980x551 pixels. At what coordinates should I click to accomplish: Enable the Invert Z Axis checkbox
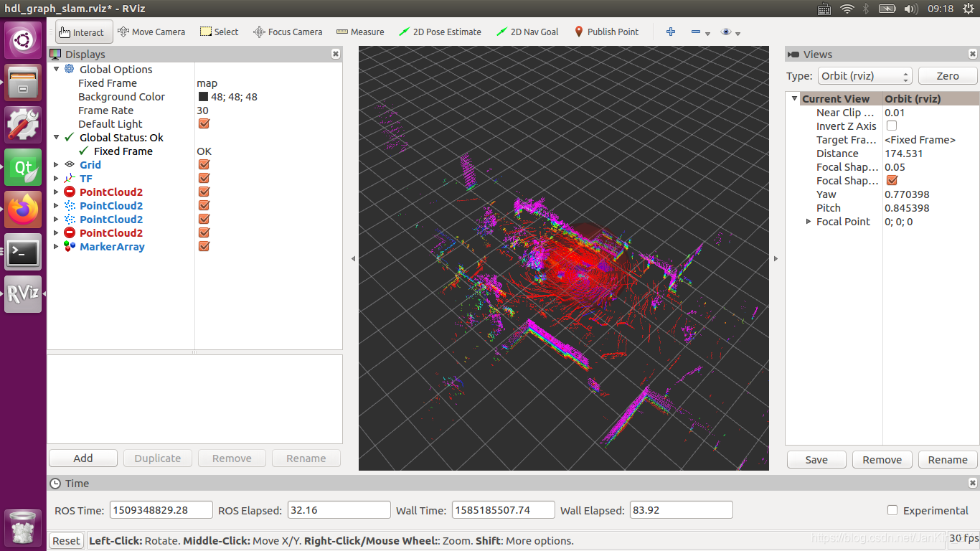pyautogui.click(x=890, y=126)
